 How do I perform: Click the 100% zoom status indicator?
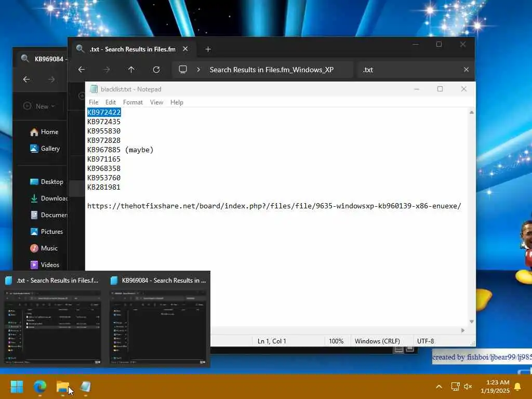336,341
